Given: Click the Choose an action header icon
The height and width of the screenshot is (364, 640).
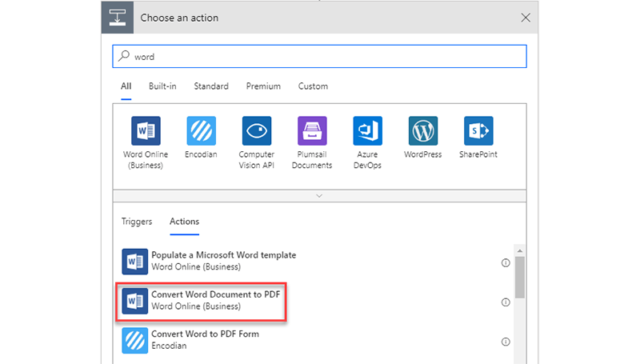Looking at the screenshot, I should (x=118, y=18).
